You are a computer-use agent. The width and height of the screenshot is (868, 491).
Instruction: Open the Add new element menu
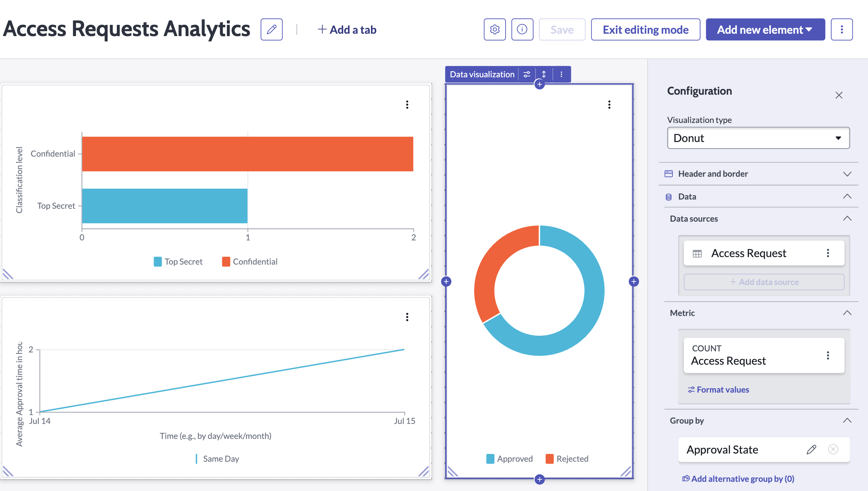tap(765, 30)
